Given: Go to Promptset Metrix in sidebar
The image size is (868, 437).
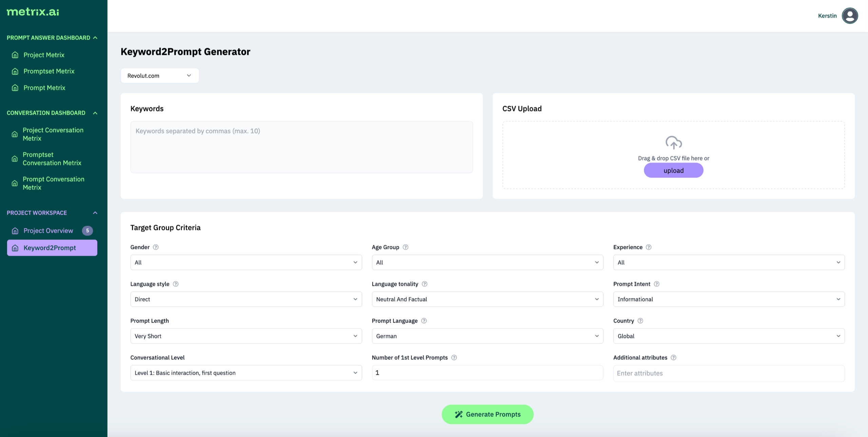Looking at the screenshot, I should (49, 71).
